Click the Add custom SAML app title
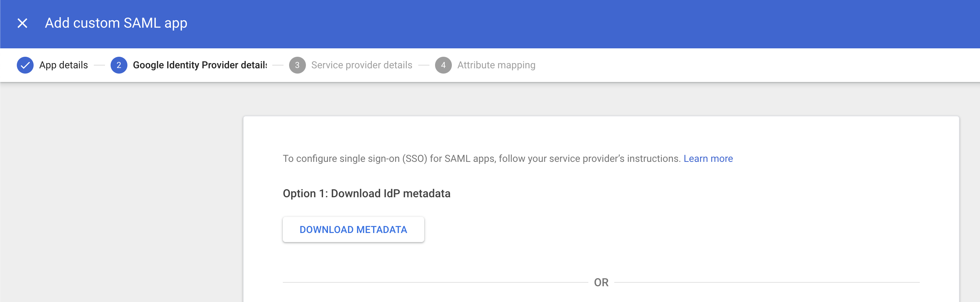This screenshot has height=302, width=980. point(116,23)
